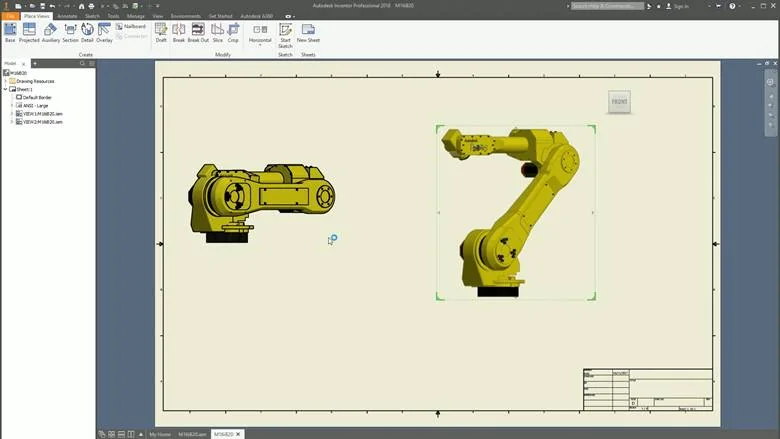Open the Horizontal alignment dropdown arrow
This screenshot has width=780, height=439.
tap(260, 45)
